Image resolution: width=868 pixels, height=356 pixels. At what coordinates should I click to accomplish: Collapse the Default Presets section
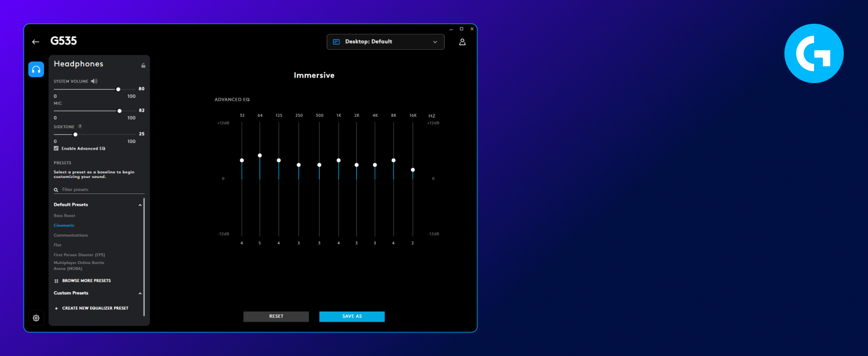[x=140, y=205]
